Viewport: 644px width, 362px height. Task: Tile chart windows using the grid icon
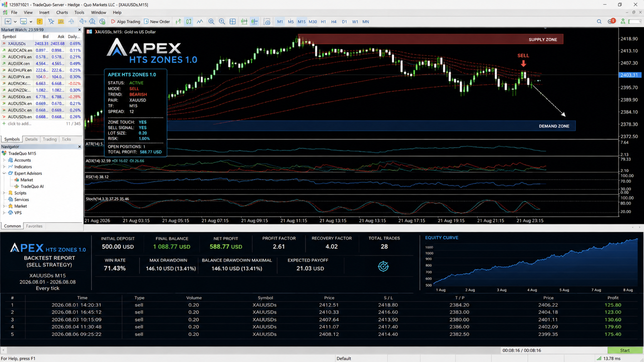233,22
